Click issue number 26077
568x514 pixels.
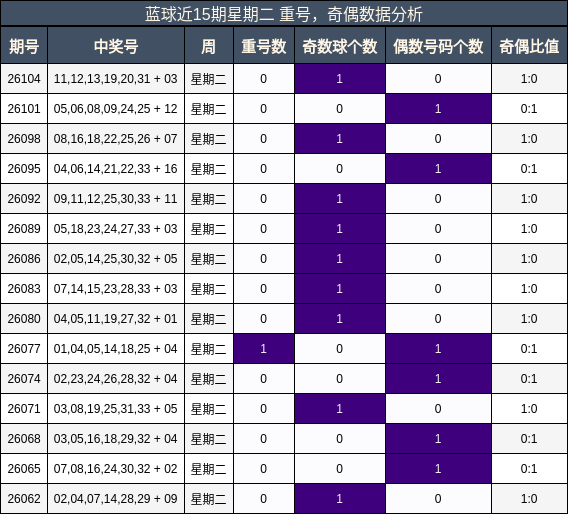point(24,349)
